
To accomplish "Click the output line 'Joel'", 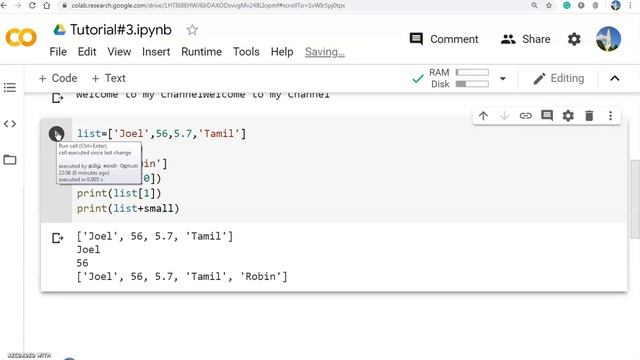I will [x=88, y=250].
